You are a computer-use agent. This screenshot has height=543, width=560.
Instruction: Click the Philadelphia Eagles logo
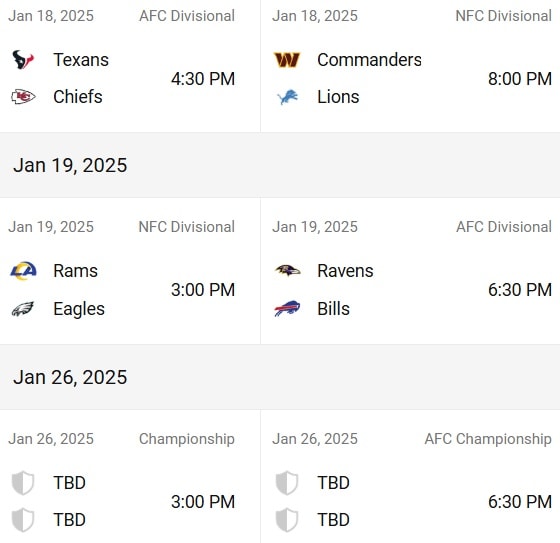(x=23, y=309)
